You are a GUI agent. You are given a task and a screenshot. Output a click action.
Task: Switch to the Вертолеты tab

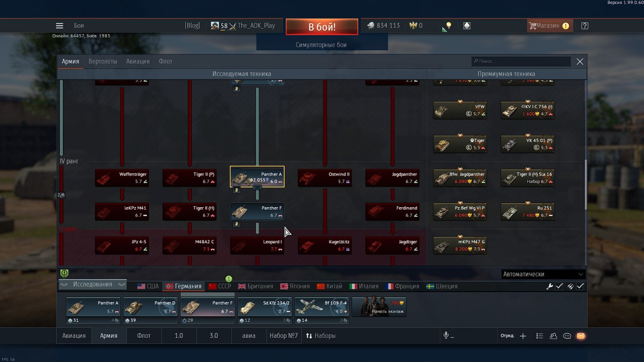click(x=103, y=61)
